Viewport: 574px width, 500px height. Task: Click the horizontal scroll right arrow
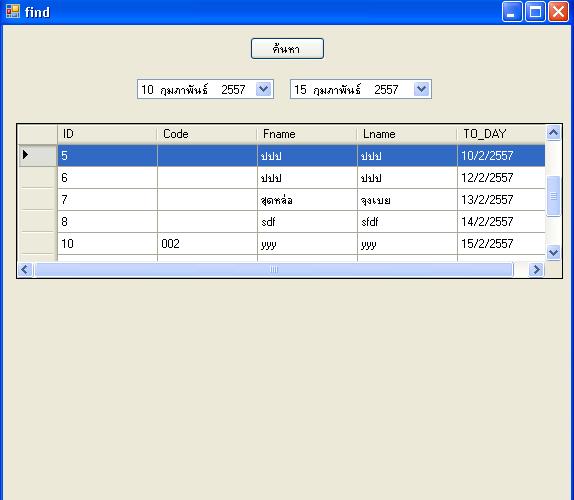click(x=536, y=270)
